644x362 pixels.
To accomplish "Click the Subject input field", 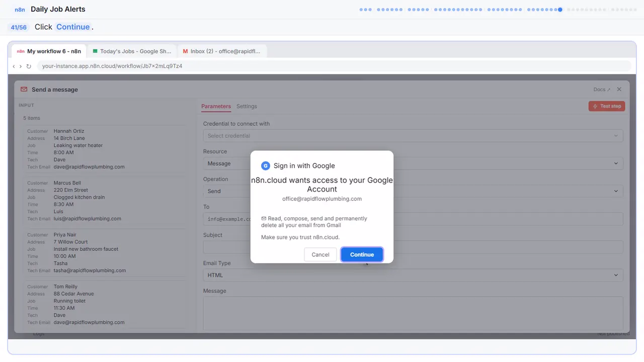I will coord(413,247).
